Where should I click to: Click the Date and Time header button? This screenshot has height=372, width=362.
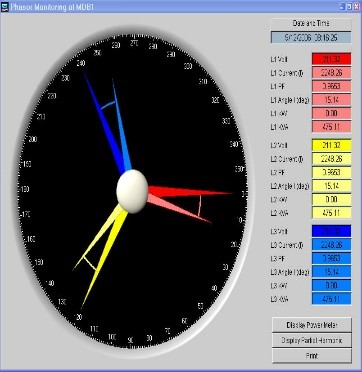pyautogui.click(x=311, y=24)
